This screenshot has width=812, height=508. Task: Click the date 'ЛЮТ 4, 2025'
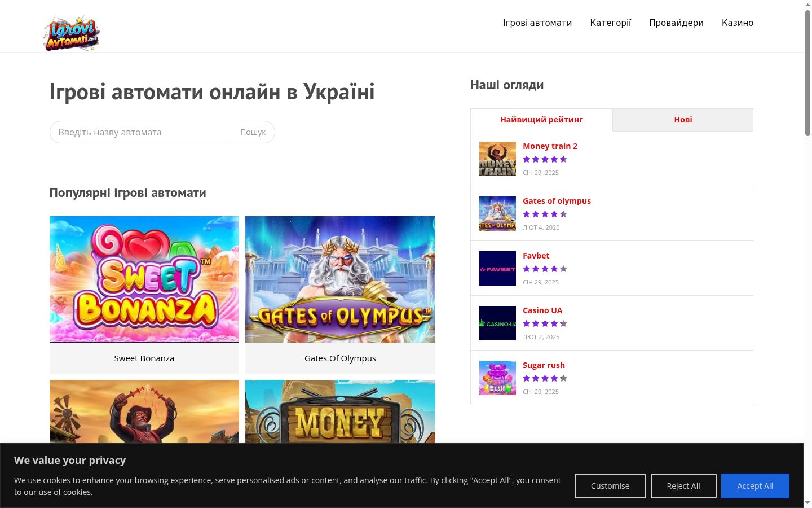click(x=541, y=227)
